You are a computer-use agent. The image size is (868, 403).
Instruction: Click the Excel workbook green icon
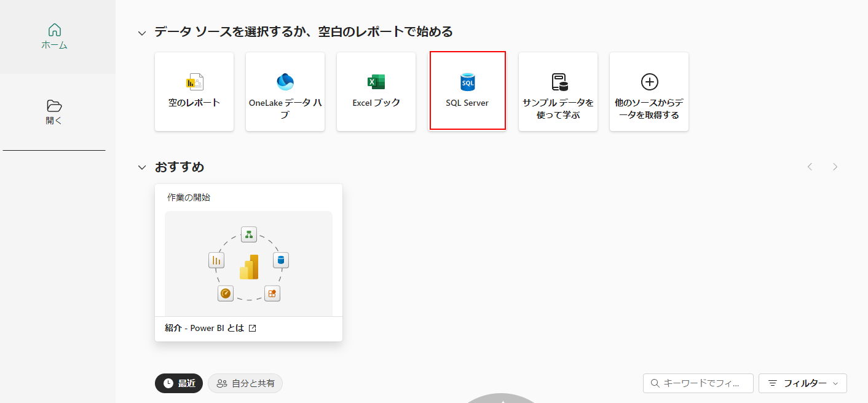(376, 81)
